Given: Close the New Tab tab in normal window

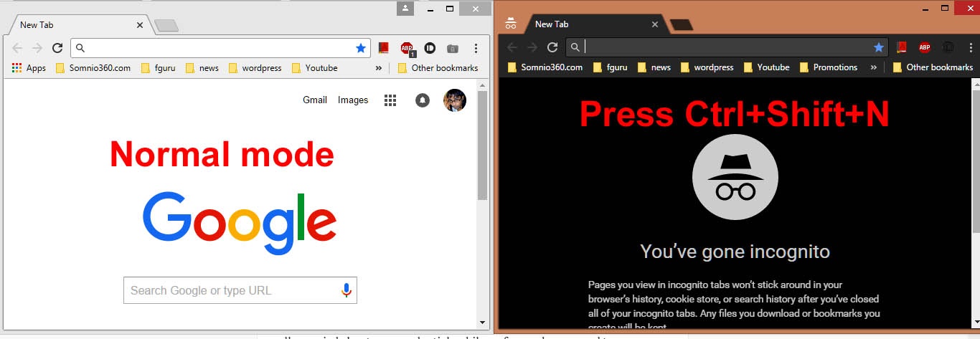Looking at the screenshot, I should coord(139,25).
